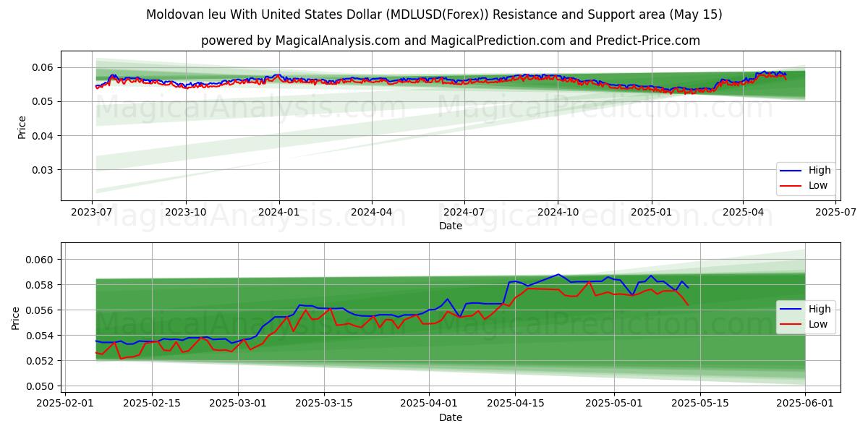Click the '2025-01' tick label on top chart
Viewport: 868px width, 434px height.
[651, 213]
